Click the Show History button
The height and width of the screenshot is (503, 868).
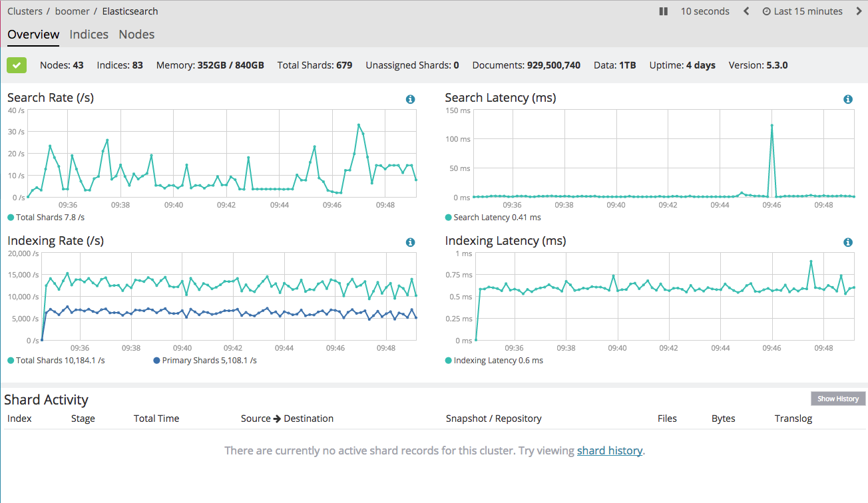(838, 399)
